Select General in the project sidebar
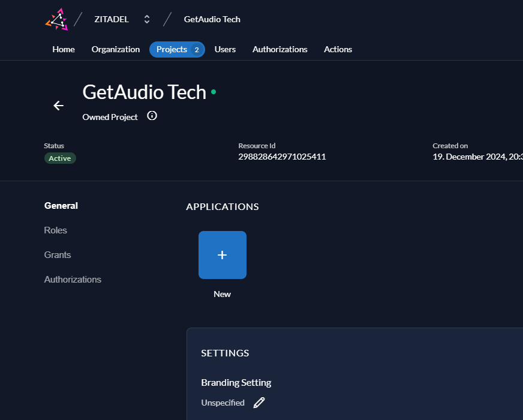 point(61,206)
